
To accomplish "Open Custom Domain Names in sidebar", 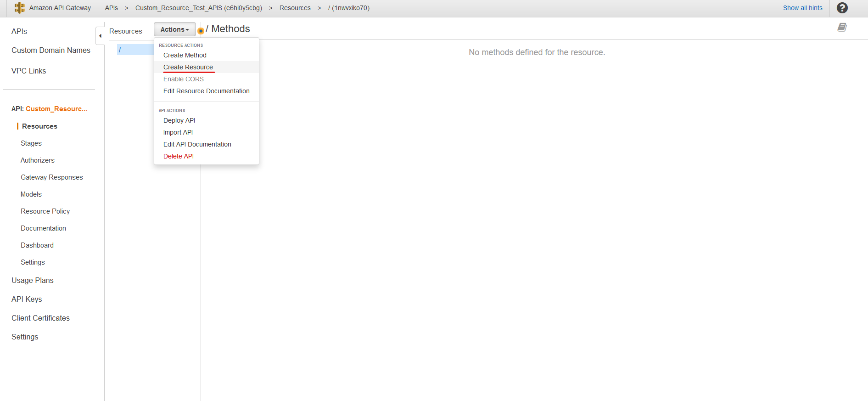I will (51, 50).
